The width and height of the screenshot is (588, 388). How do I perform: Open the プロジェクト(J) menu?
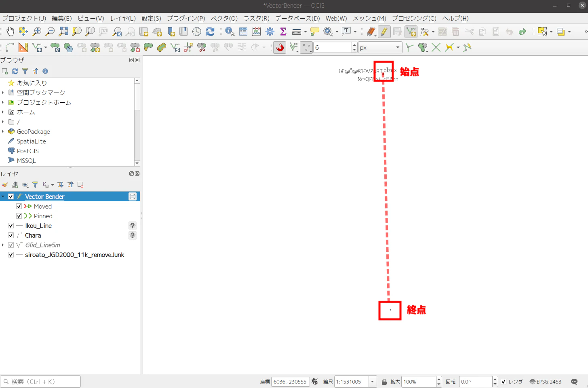point(24,19)
